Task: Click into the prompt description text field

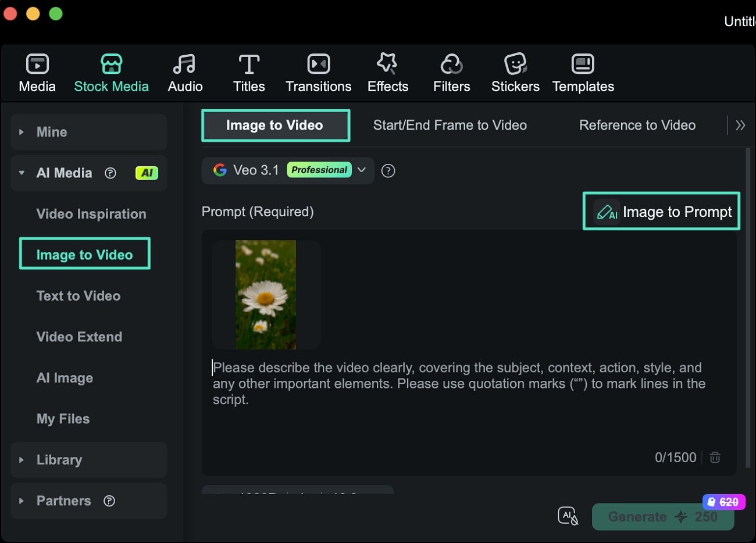Action: click(x=459, y=384)
